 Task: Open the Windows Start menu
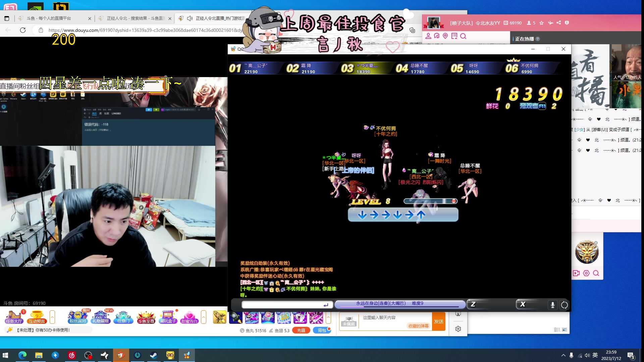(x=6, y=355)
